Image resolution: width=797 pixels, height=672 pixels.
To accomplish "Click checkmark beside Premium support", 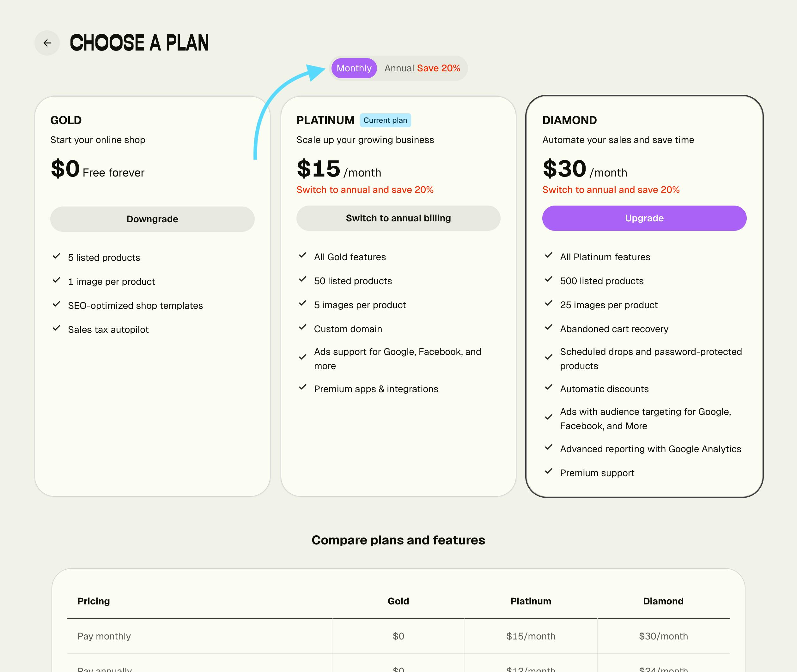I will [549, 471].
